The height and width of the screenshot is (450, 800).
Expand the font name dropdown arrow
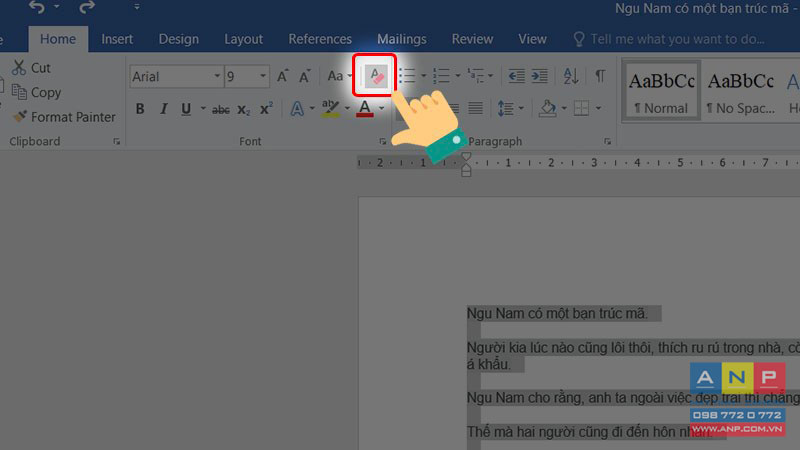(x=217, y=76)
